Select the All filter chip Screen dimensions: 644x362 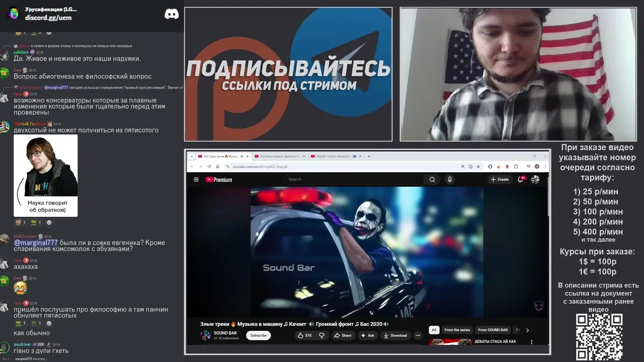[x=434, y=330]
